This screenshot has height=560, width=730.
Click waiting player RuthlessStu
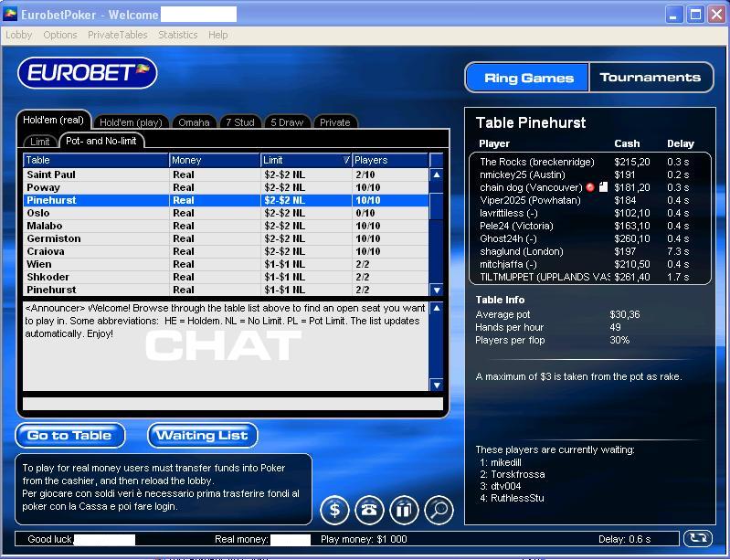517,498
